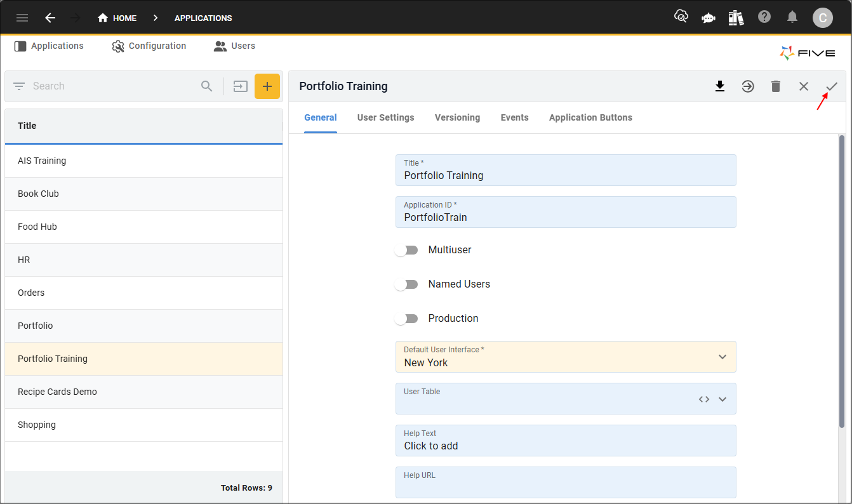Select the Orders row

click(143, 293)
